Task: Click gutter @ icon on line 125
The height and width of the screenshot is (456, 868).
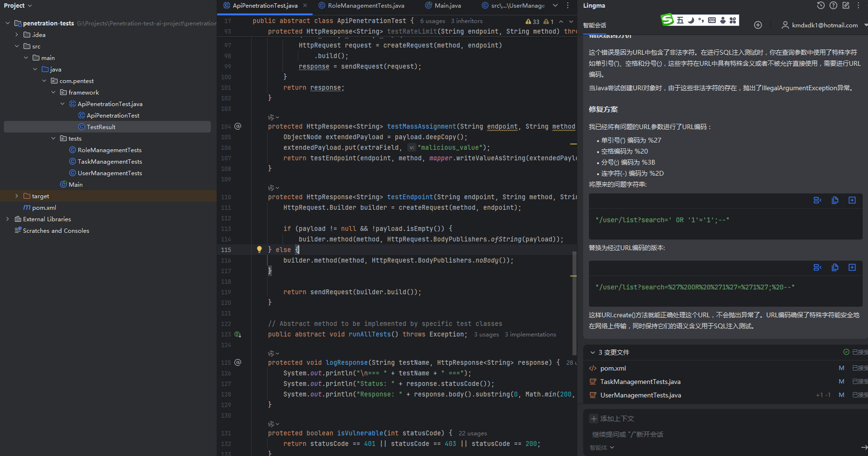Action: point(238,362)
